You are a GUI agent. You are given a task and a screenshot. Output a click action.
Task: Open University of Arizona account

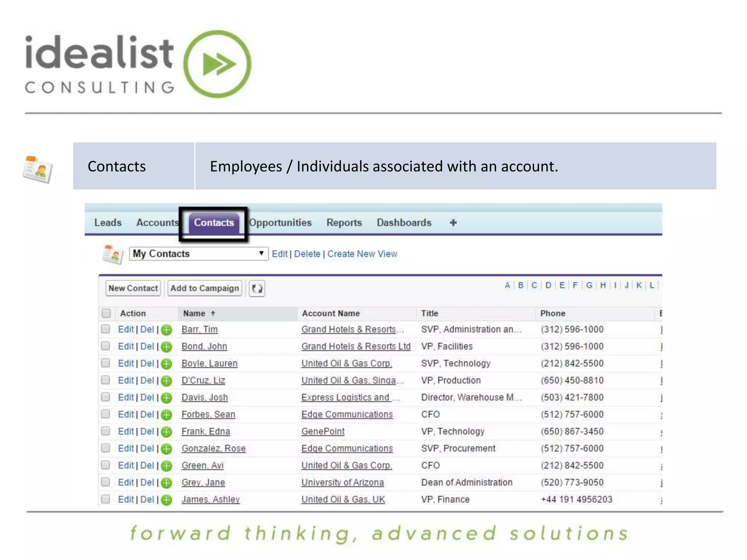click(x=342, y=483)
